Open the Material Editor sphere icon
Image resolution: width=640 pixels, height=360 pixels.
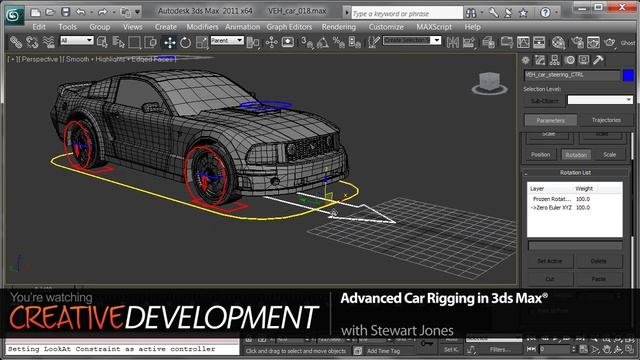click(558, 42)
